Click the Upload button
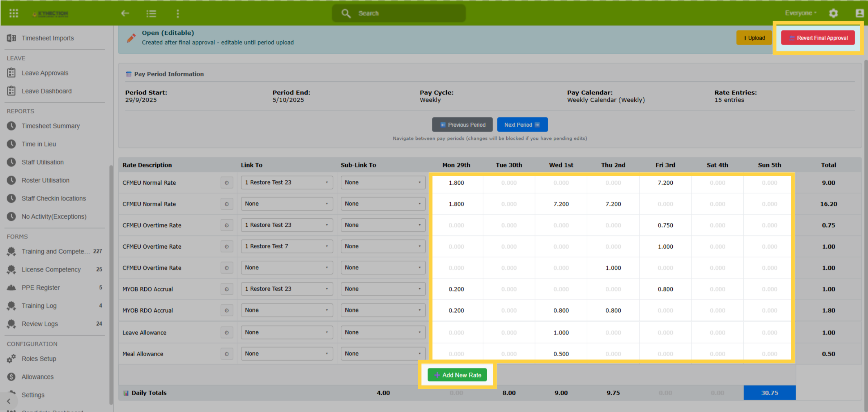Viewport: 868px width, 412px height. 754,38
